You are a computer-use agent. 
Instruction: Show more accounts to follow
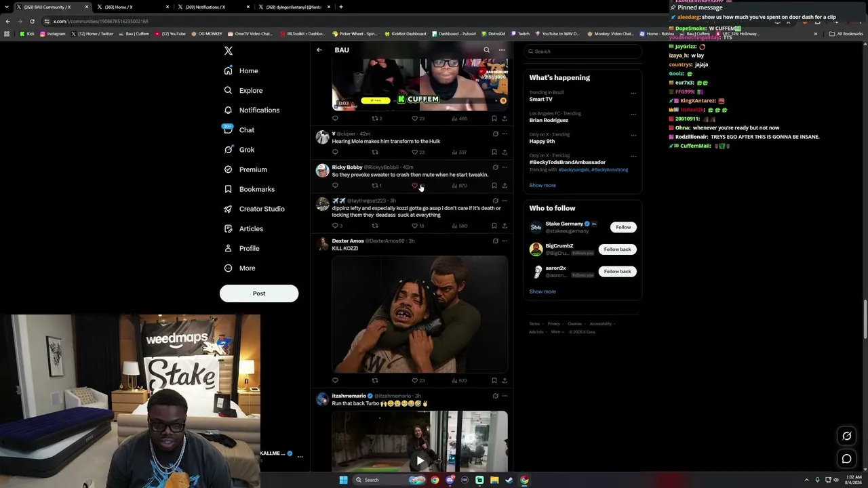click(542, 291)
